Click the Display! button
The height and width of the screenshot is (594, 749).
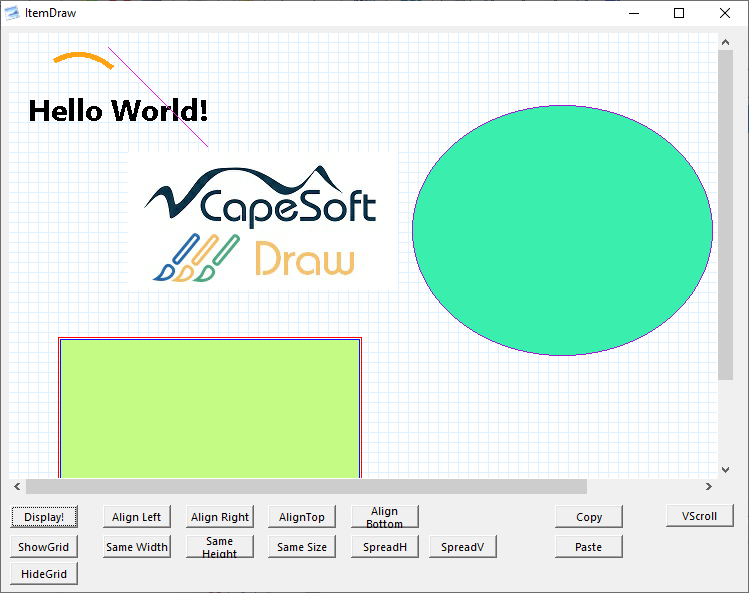coord(44,517)
